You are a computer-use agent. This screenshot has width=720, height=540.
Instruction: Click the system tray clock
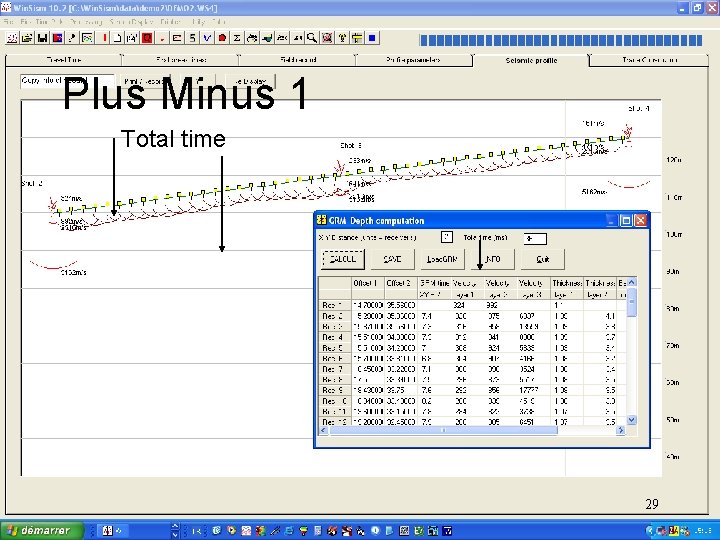coord(703,531)
